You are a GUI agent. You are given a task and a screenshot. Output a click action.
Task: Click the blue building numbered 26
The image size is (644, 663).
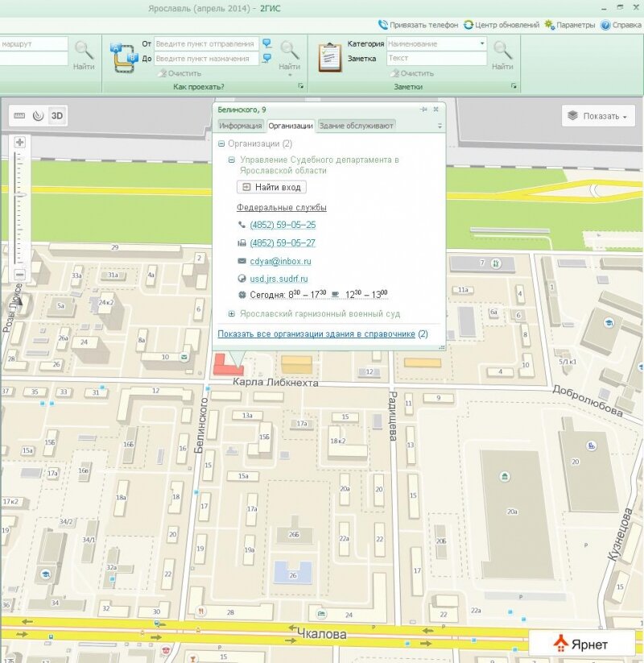coord(293,573)
